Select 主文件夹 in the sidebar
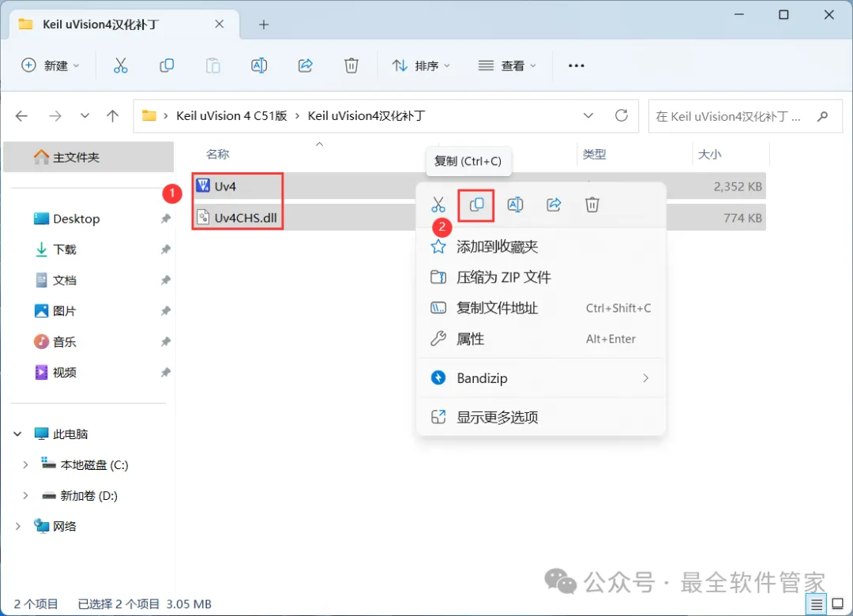The image size is (853, 616). [x=88, y=157]
